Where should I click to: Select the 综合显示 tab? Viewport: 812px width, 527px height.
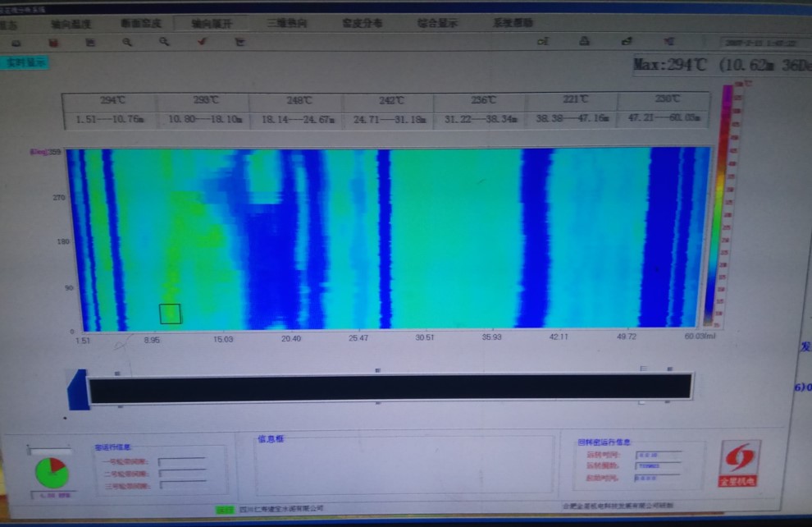tap(438, 24)
